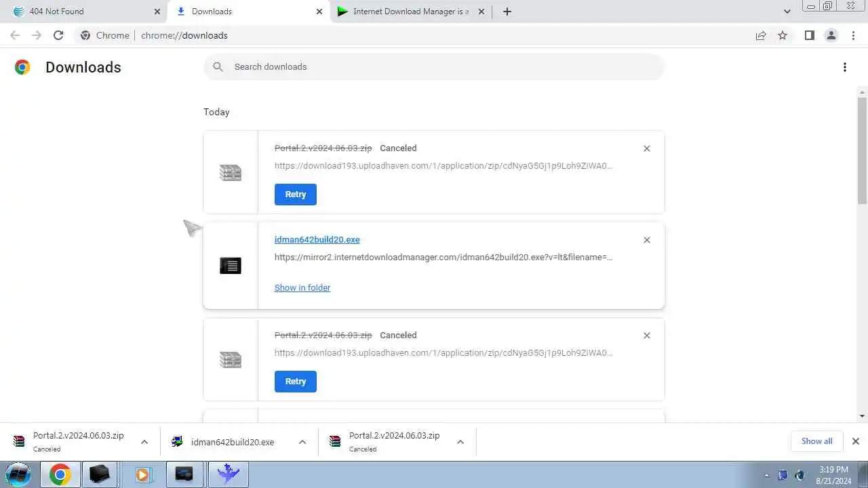
Task: Bookmark this page with the star icon
Action: pyautogui.click(x=783, y=35)
